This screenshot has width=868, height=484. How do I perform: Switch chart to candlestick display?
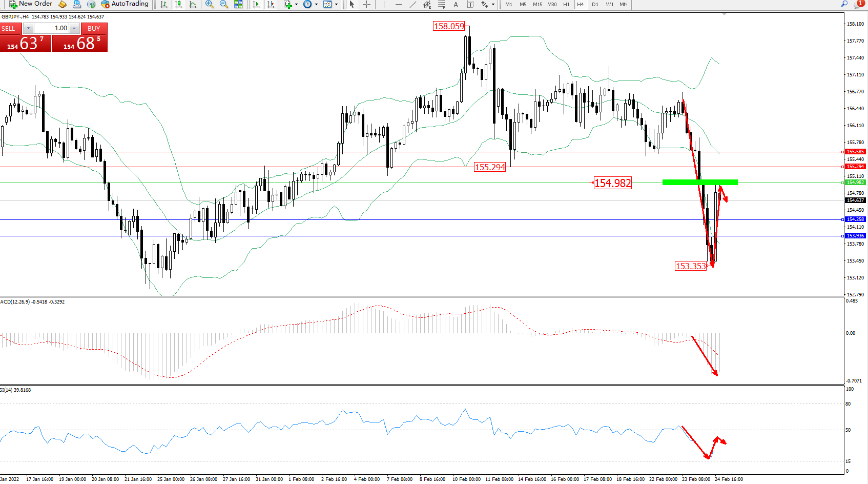coord(178,4)
